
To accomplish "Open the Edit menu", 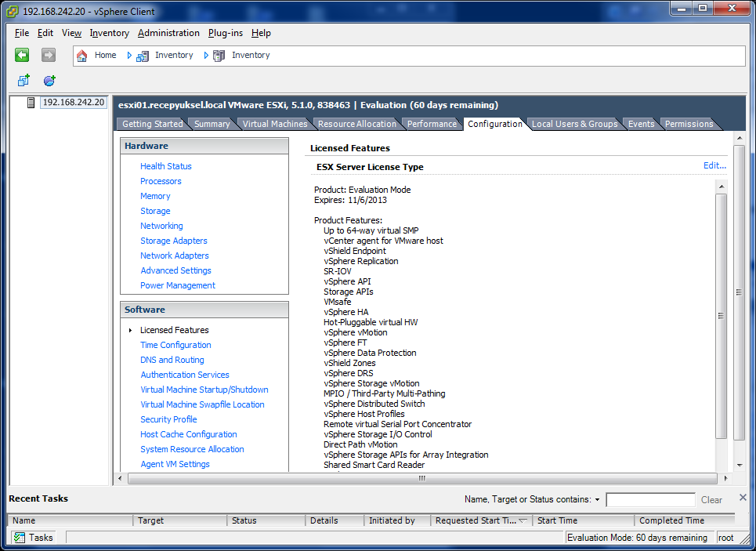I will pyautogui.click(x=45, y=33).
